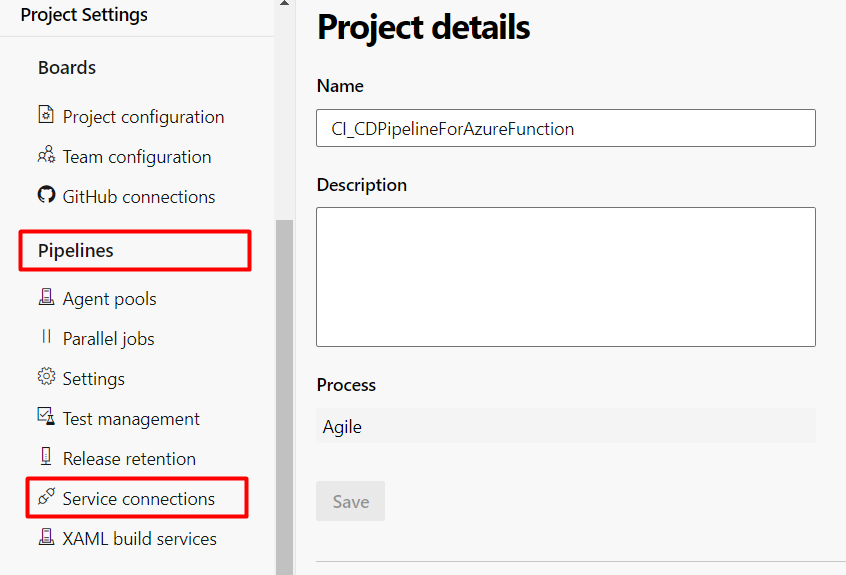Click the project Name input field
846x575 pixels.
coord(565,128)
